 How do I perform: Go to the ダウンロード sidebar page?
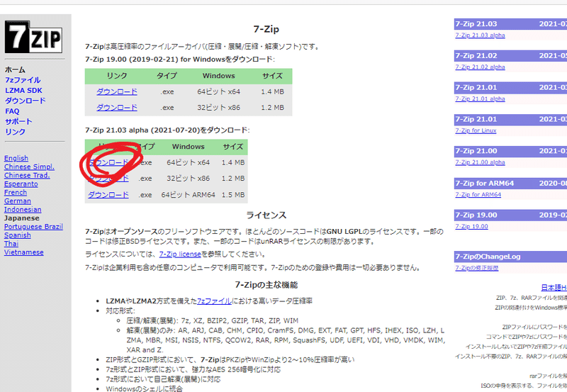(26, 101)
